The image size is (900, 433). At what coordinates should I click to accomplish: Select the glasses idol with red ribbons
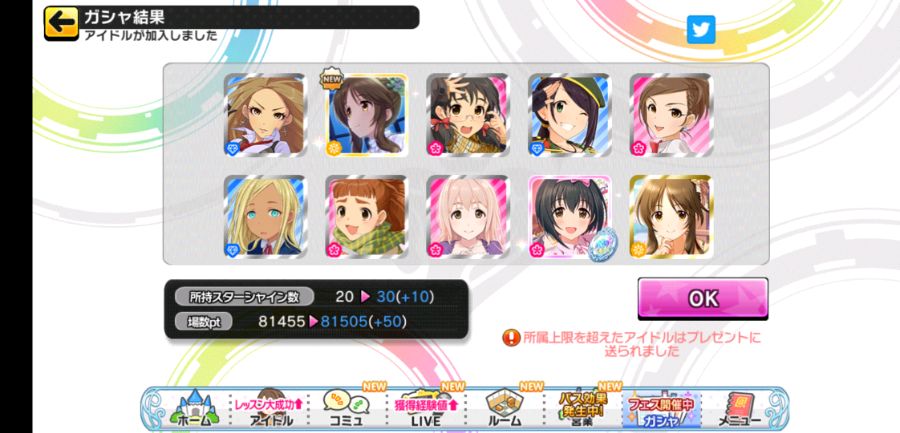tap(468, 115)
